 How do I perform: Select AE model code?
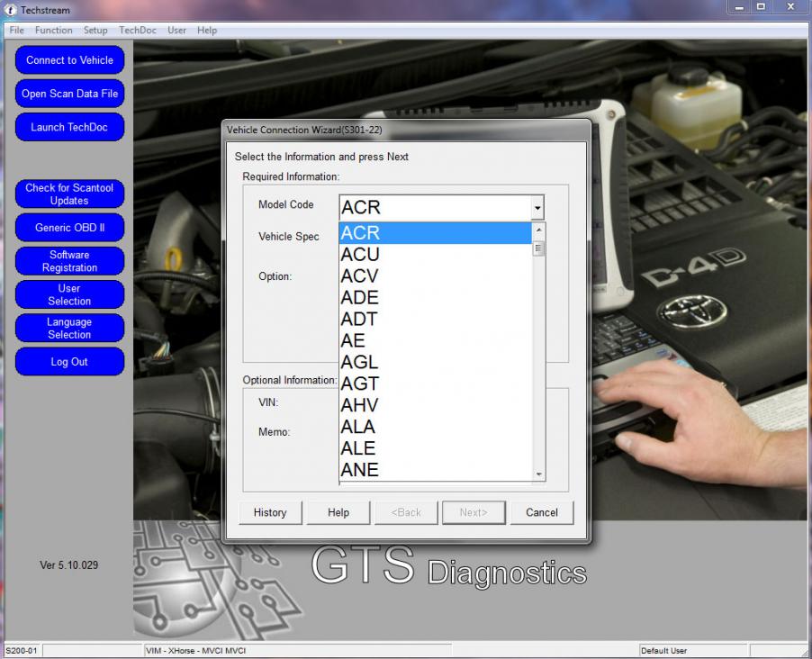(435, 340)
